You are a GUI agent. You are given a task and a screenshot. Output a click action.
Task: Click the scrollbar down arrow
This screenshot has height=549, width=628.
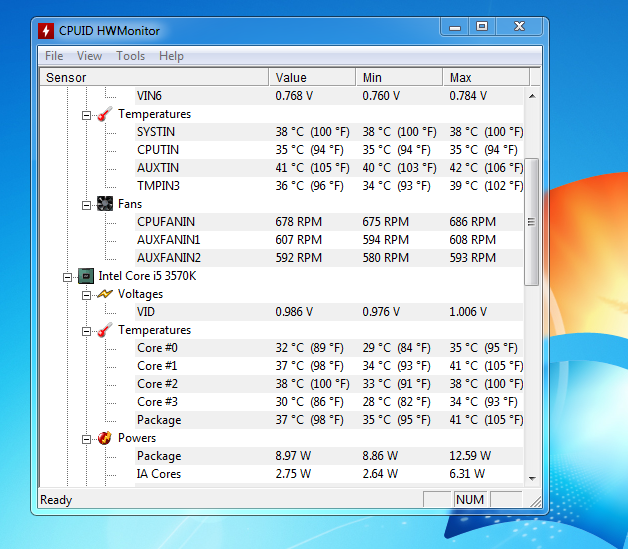[x=532, y=479]
